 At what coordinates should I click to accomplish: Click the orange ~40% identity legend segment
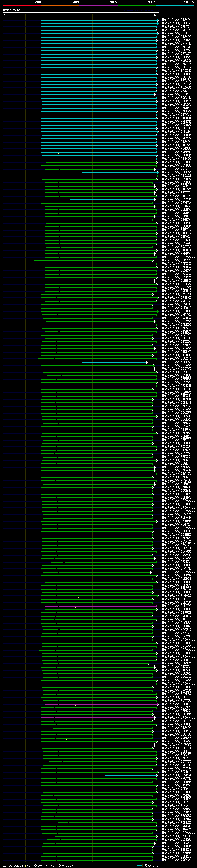pyautogui.click(x=60, y=6)
